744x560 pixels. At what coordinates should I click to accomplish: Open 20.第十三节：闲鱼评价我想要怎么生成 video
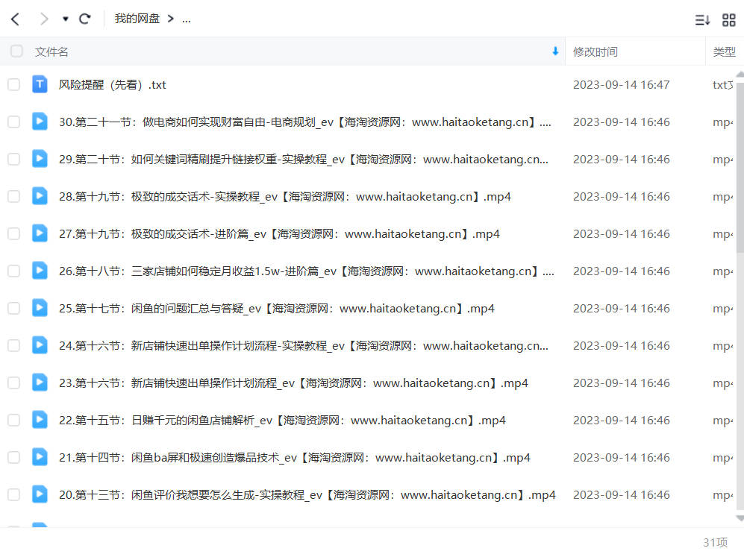coord(307,494)
